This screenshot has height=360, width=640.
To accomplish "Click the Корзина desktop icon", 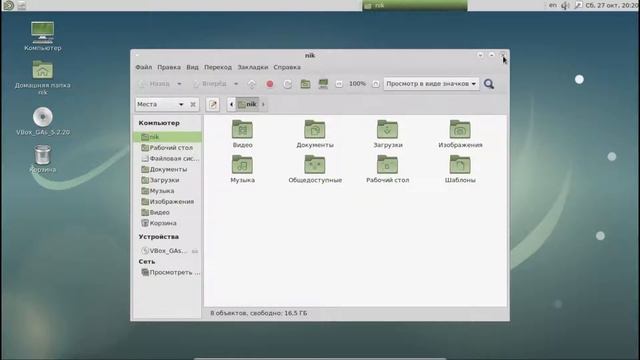I will coord(42,159).
